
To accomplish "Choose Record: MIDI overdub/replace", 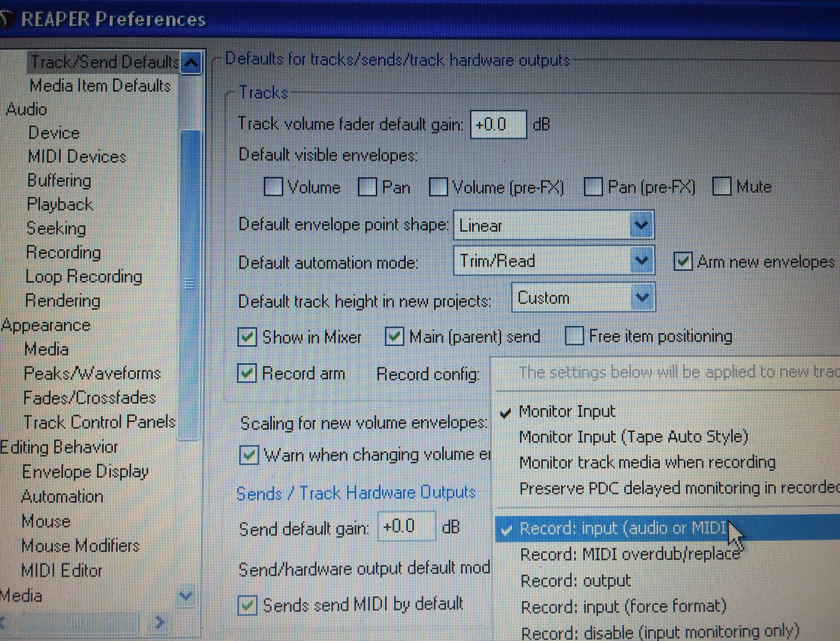I will pyautogui.click(x=629, y=554).
